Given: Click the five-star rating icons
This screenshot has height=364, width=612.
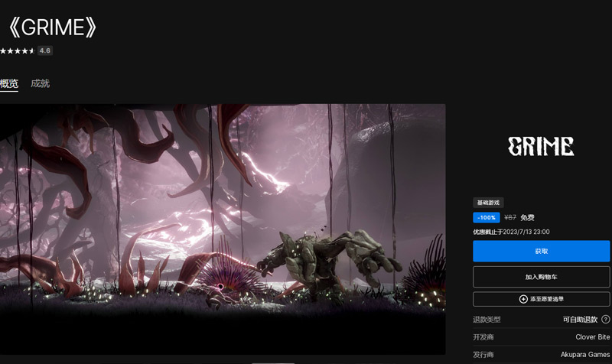Looking at the screenshot, I should 17,50.
